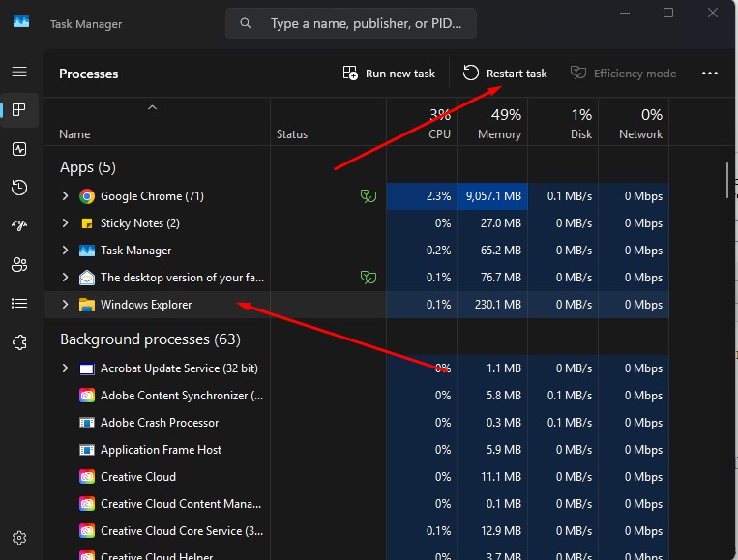Expand the Task Manager process entry

point(66,251)
